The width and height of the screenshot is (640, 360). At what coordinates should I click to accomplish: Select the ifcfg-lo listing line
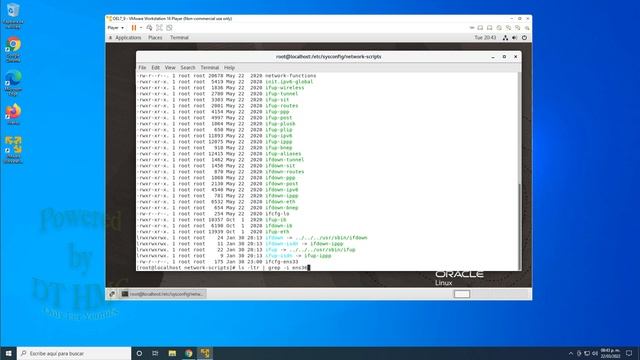(213, 213)
